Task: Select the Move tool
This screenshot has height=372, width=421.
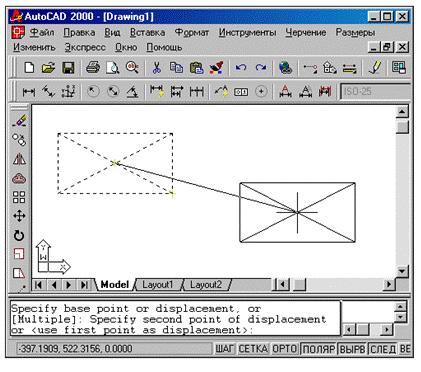Action: (x=19, y=216)
